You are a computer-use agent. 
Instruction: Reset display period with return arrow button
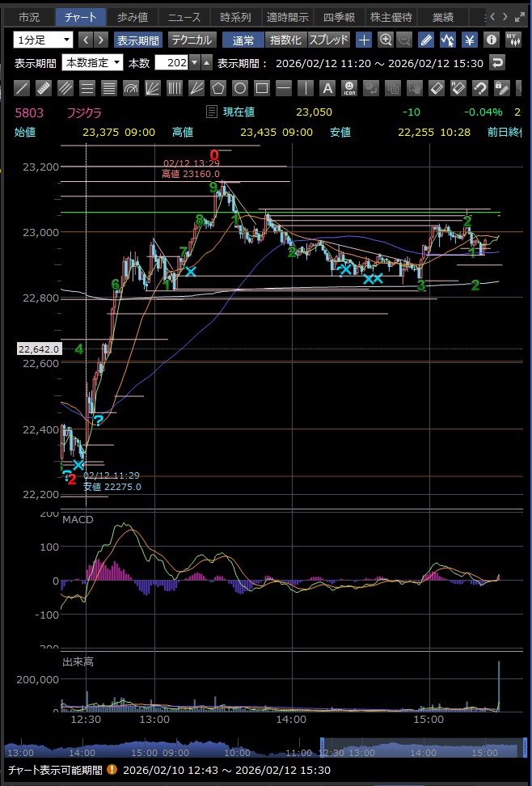tap(499, 63)
